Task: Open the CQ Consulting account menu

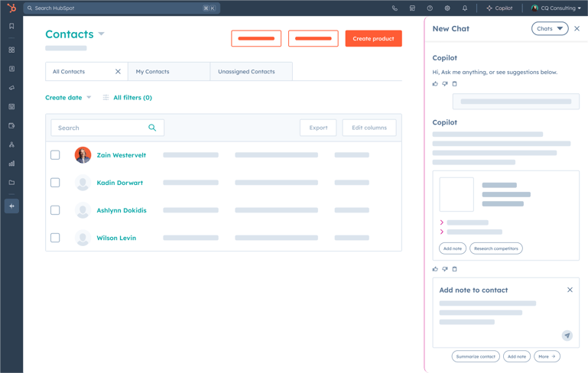Action: click(x=556, y=8)
